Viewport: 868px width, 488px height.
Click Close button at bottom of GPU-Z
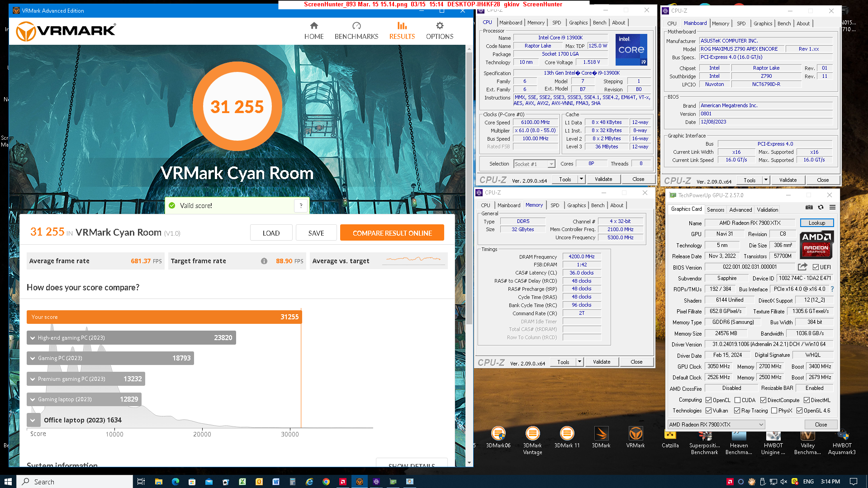click(821, 424)
